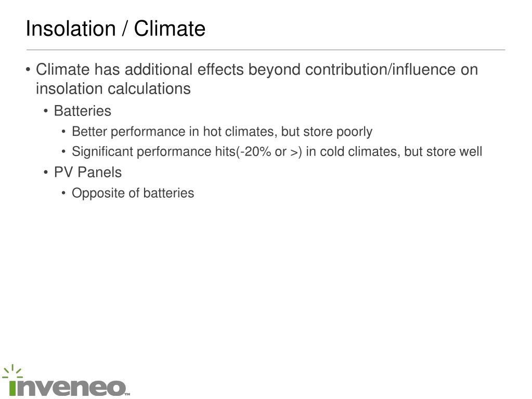The height and width of the screenshot is (399, 532).
Task: Click the bullet point before Batteries
Action: [x=46, y=111]
